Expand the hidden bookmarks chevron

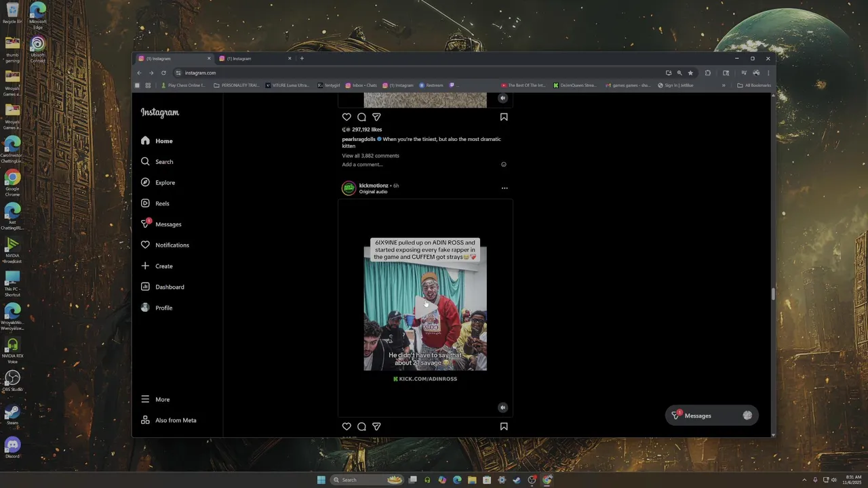point(724,85)
